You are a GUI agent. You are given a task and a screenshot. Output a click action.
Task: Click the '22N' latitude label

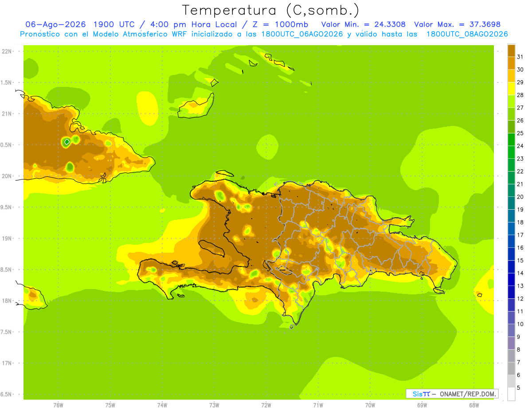[x=7, y=51]
